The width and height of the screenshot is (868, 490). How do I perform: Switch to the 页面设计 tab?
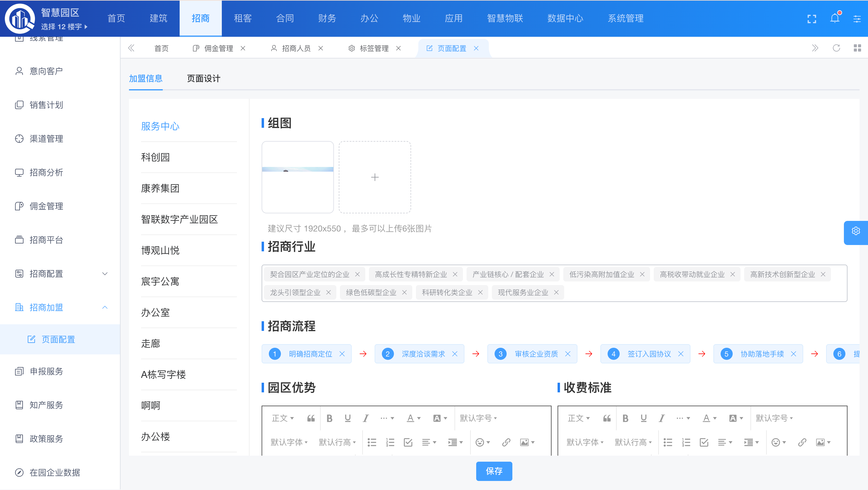coord(203,79)
